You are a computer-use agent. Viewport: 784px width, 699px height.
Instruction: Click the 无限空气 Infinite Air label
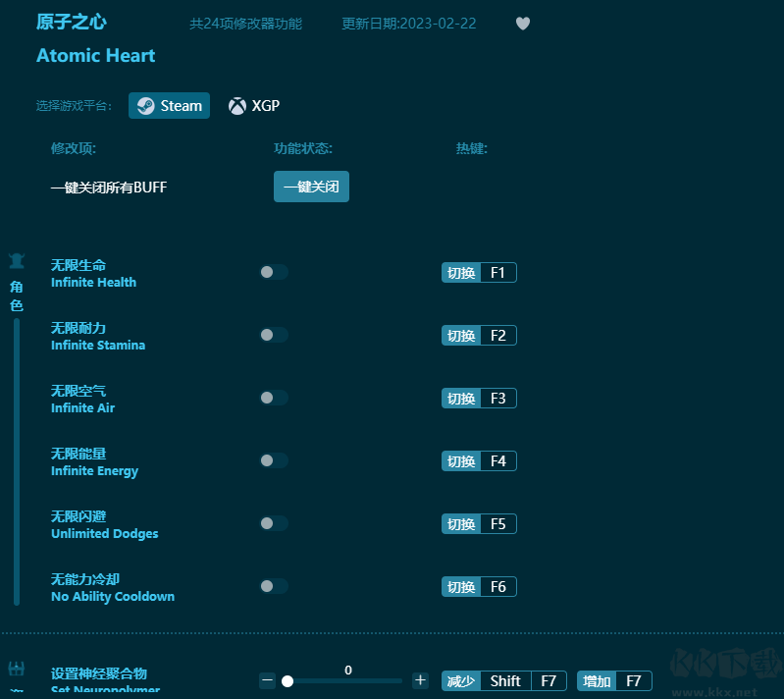[x=83, y=399]
